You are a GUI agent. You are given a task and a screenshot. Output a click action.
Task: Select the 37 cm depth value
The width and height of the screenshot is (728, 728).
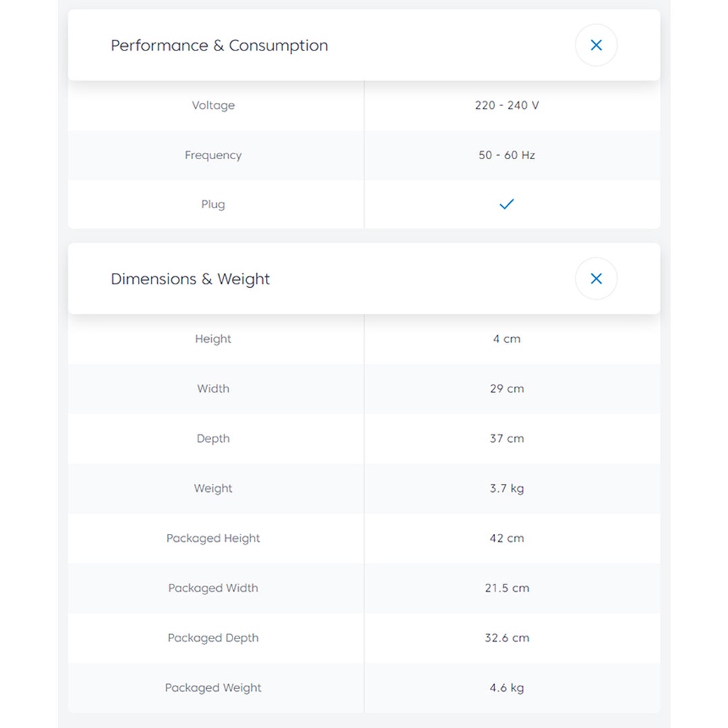point(507,439)
